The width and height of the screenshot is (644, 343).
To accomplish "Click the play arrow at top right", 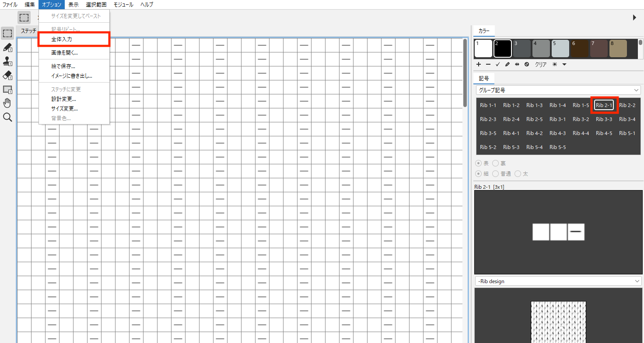I will tap(634, 17).
